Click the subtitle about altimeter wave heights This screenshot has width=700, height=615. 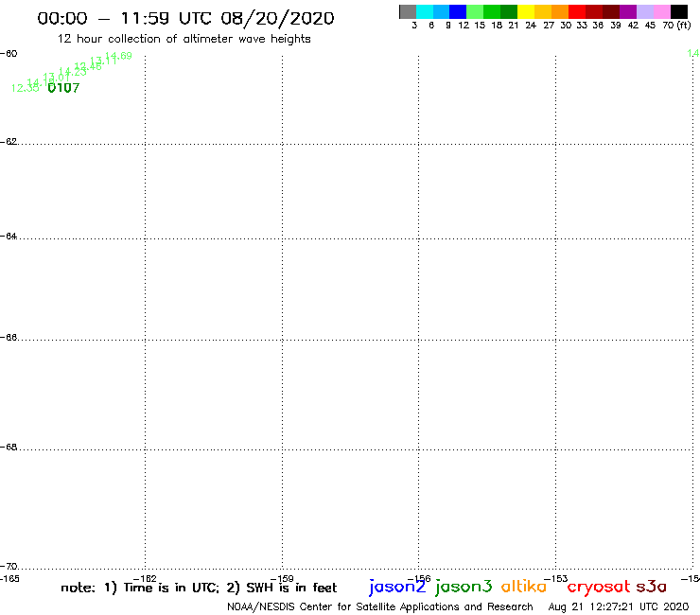pos(184,39)
